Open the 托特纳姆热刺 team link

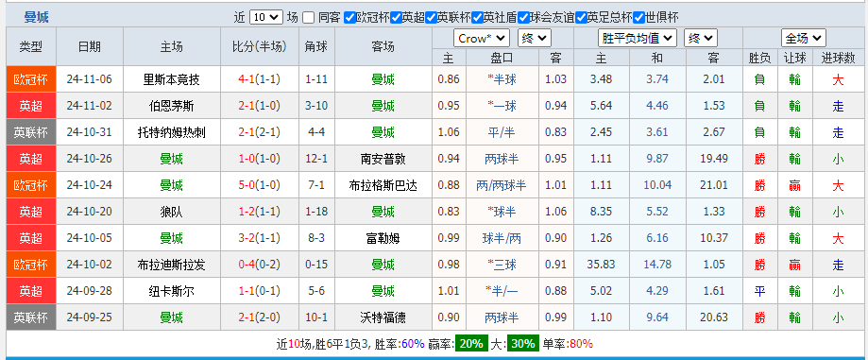(x=171, y=132)
